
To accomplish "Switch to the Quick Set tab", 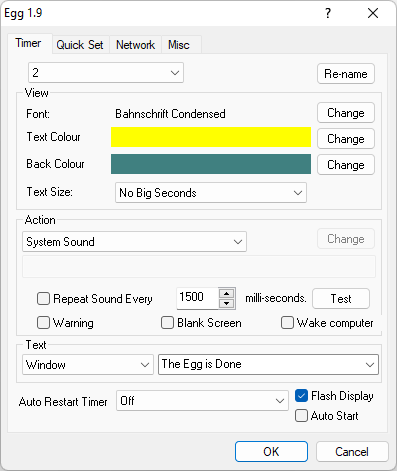I will pos(80,45).
